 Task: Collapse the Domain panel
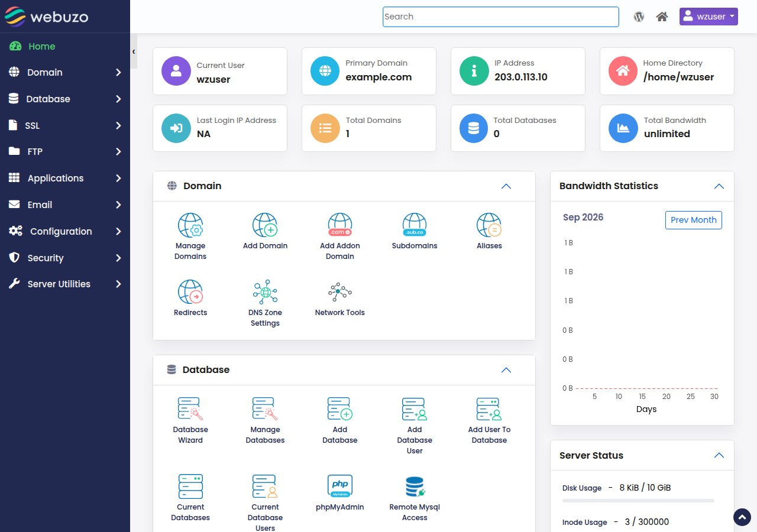coord(506,186)
